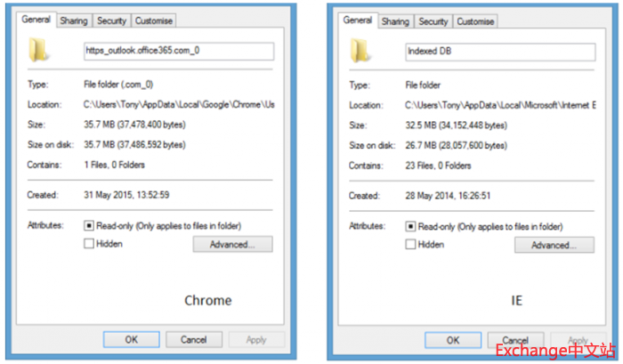Toggle Read-only checkbox in the Chrome folder dialog
Screen dimensions: 623x364
pos(89,226)
